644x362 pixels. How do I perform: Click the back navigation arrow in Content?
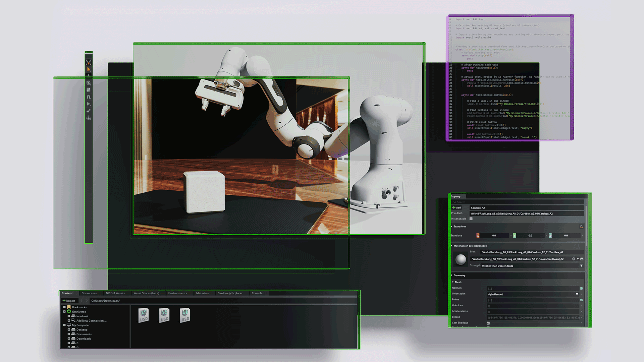point(82,301)
